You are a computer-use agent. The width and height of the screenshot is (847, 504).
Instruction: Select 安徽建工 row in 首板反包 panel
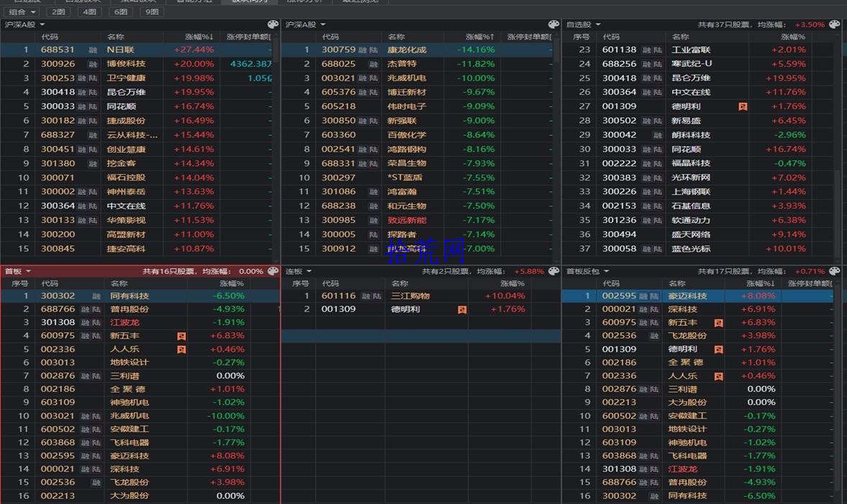[x=697, y=416]
